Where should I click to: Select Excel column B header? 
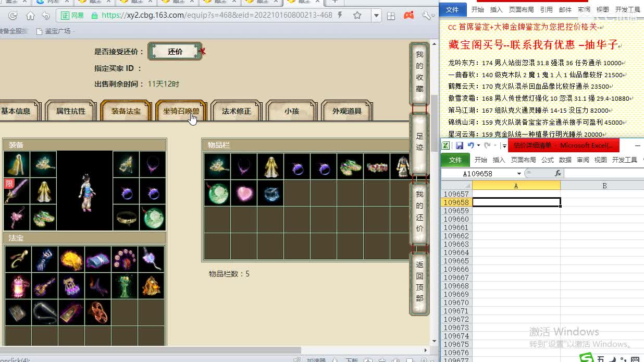pos(604,186)
